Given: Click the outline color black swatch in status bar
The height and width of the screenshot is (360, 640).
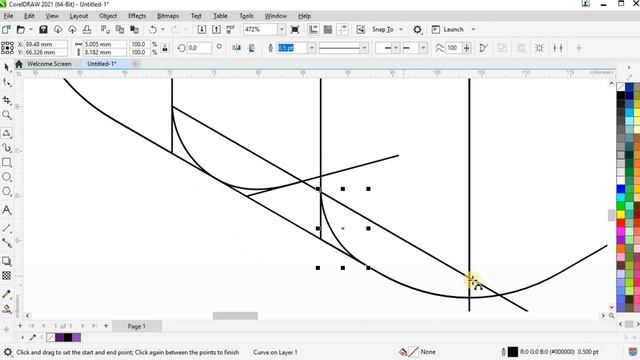Looking at the screenshot, I should click(513, 351).
